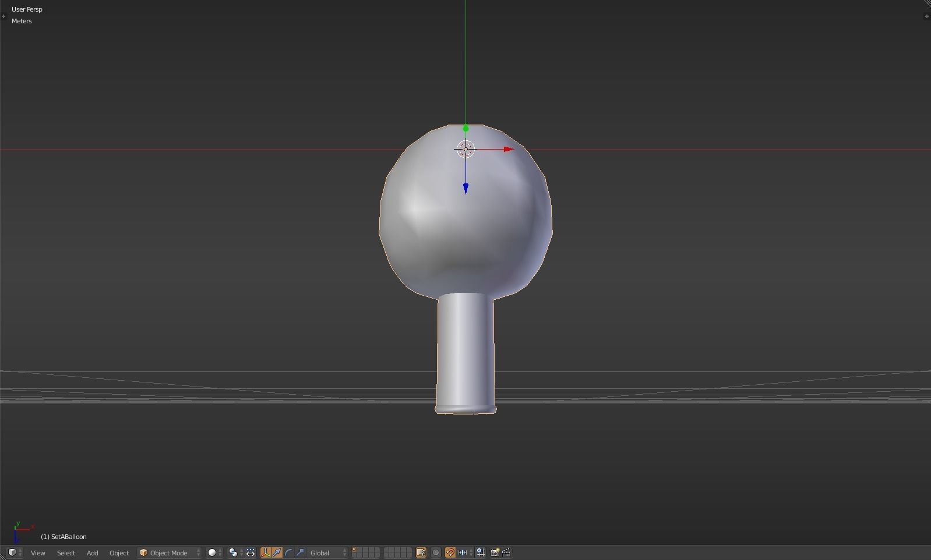This screenshot has width=931, height=560.
Task: Toggle the 3D manipulator widget
Action: click(266, 552)
